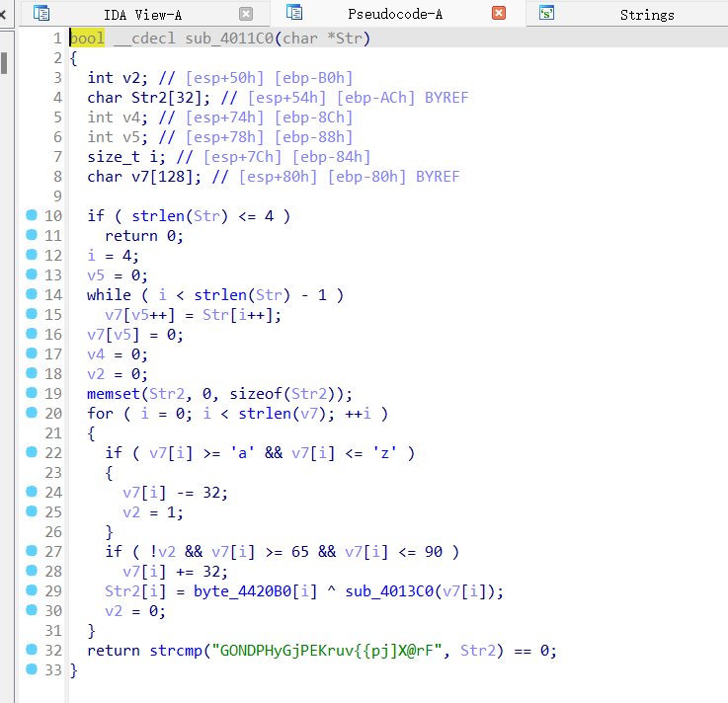Toggle breakpoint dot on line 12
The image size is (728, 703).
31,255
